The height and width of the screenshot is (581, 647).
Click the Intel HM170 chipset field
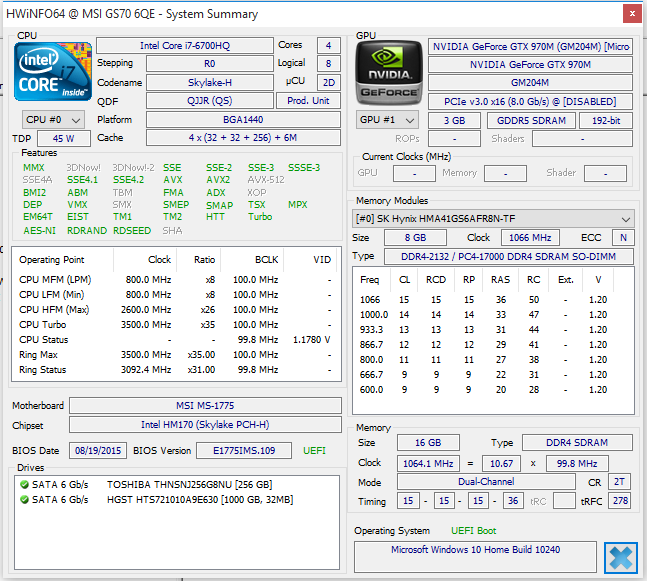coord(205,425)
